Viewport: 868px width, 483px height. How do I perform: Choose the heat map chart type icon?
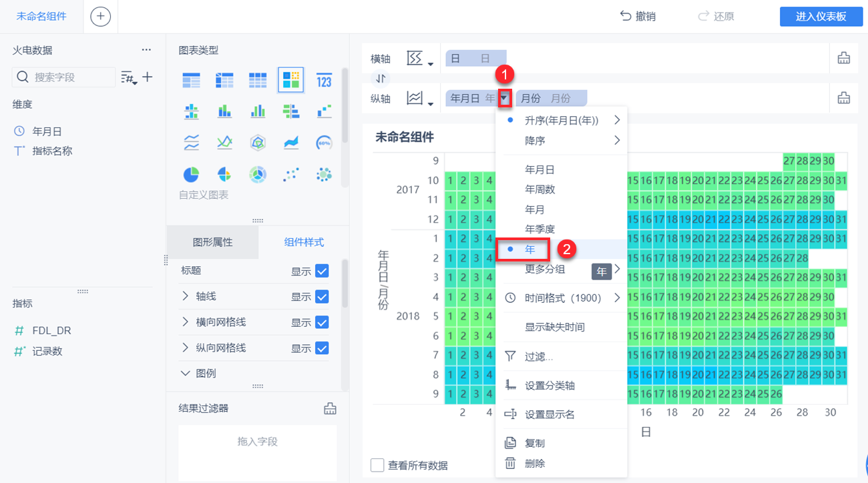tap(291, 80)
